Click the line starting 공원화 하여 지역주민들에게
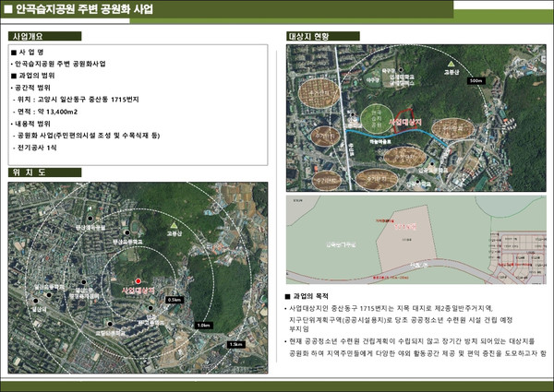 pyautogui.click(x=417, y=353)
